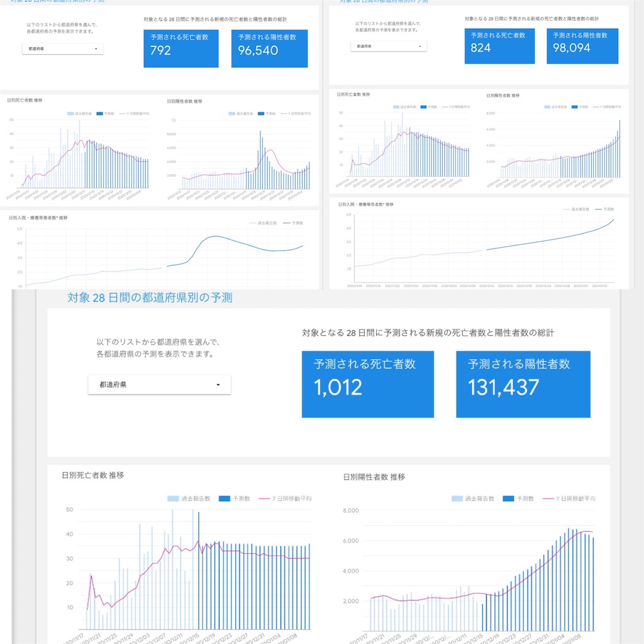Click the 50 axis label in the large deaths chart
The image size is (644, 644).
pyautogui.click(x=69, y=509)
